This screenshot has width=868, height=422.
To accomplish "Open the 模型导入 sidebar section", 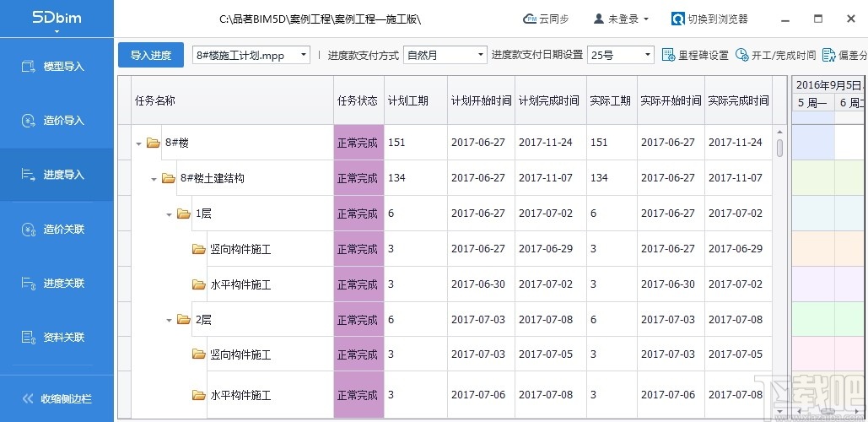I will pyautogui.click(x=57, y=67).
